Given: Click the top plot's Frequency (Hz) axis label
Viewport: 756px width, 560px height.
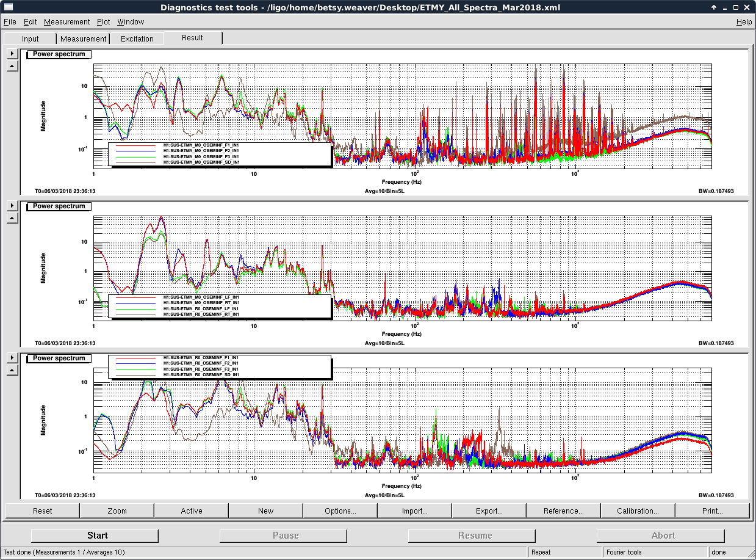Looking at the screenshot, I should tap(401, 182).
